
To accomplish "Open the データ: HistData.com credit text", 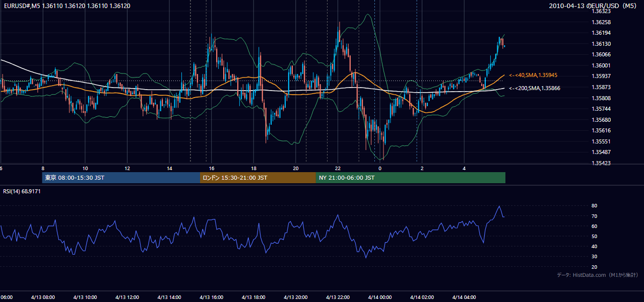I will click(598, 275).
